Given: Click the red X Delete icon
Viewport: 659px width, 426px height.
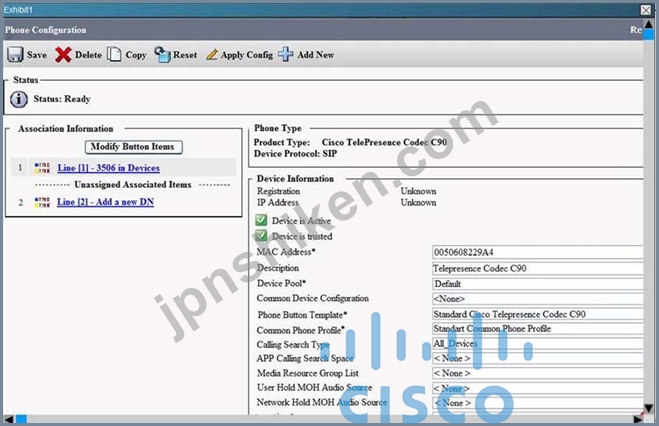Looking at the screenshot, I should tap(63, 55).
